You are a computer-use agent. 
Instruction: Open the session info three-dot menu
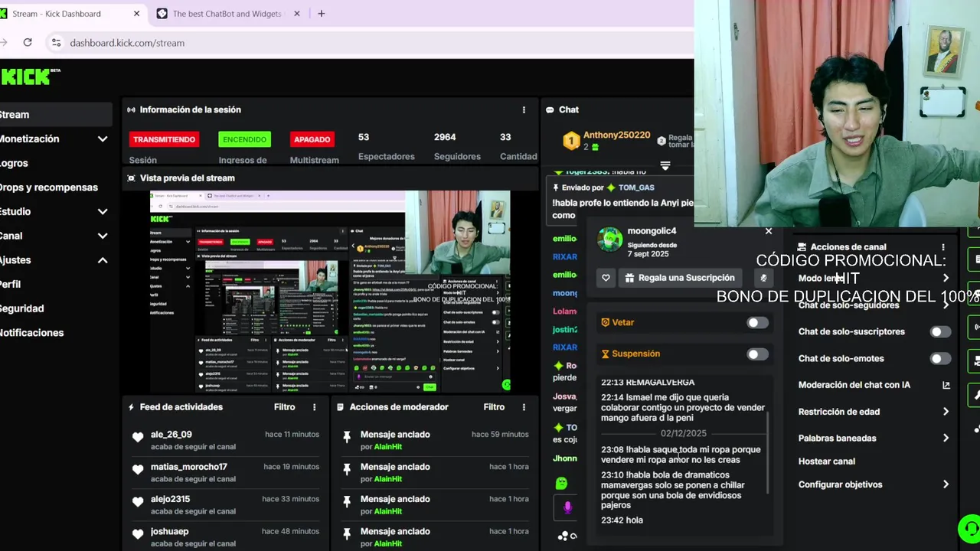(524, 110)
